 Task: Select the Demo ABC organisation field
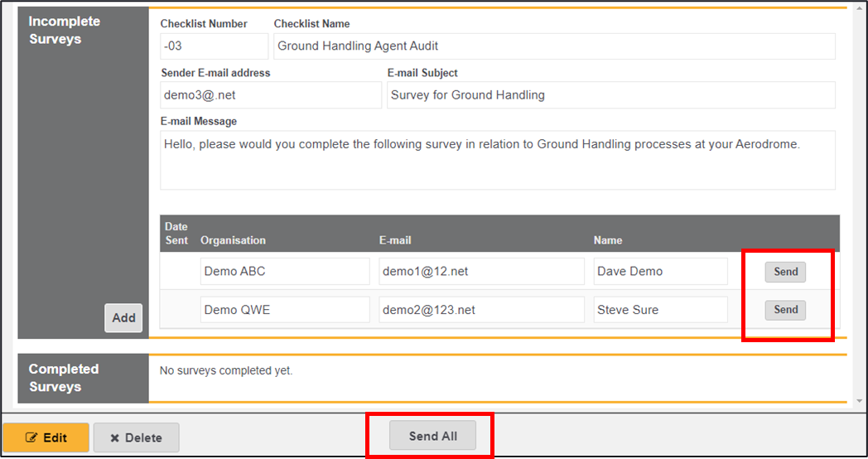coord(285,272)
